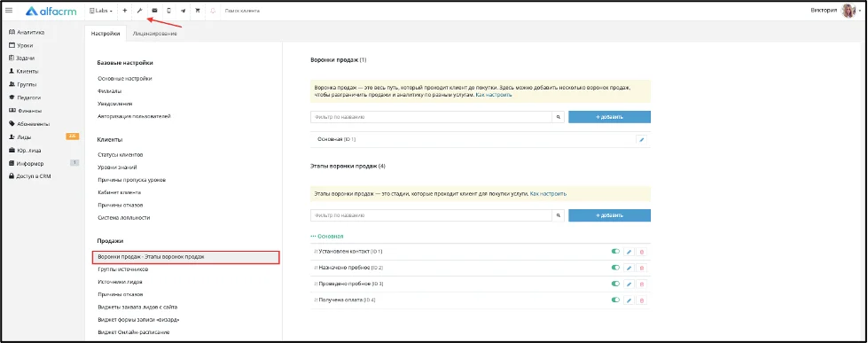
Task: Open Основные настройки settings link
Action: click(x=124, y=79)
